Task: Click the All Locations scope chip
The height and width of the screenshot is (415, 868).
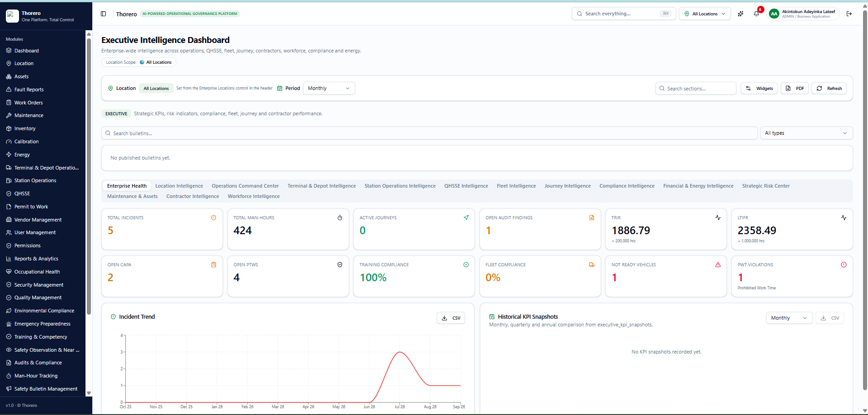Action: coord(156,62)
